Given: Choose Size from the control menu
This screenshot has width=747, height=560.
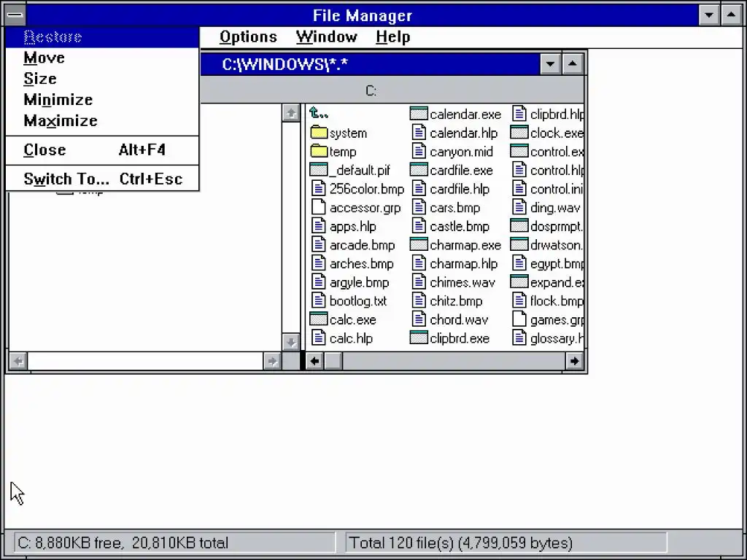Looking at the screenshot, I should click(102, 79).
